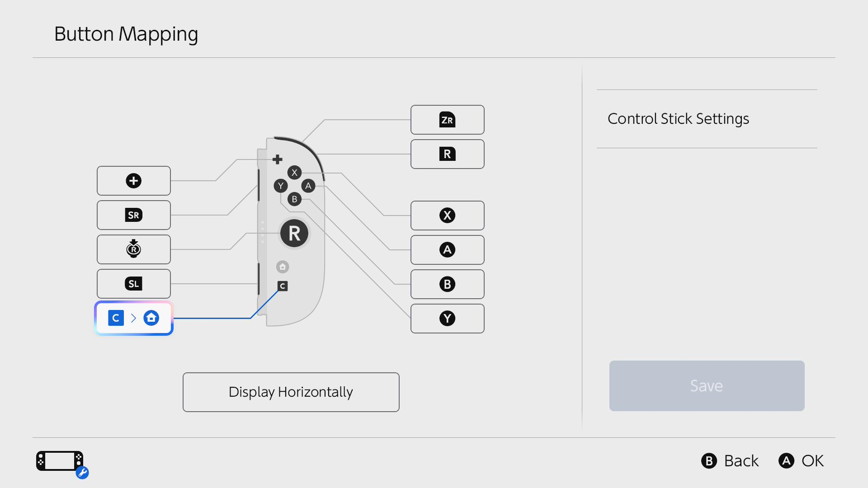Select the X button mapping box
The height and width of the screenshot is (488, 868).
point(447,216)
